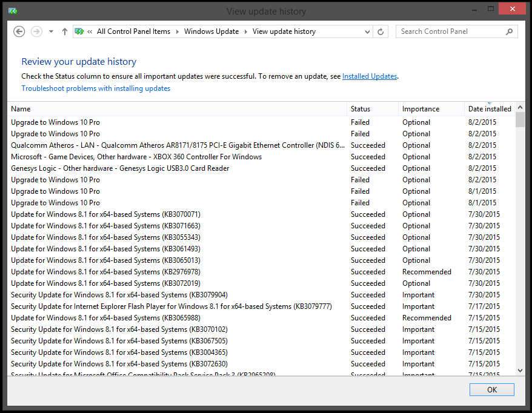The width and height of the screenshot is (532, 413).
Task: Select Flash Player security update KB3079777 row
Action: pos(261,306)
